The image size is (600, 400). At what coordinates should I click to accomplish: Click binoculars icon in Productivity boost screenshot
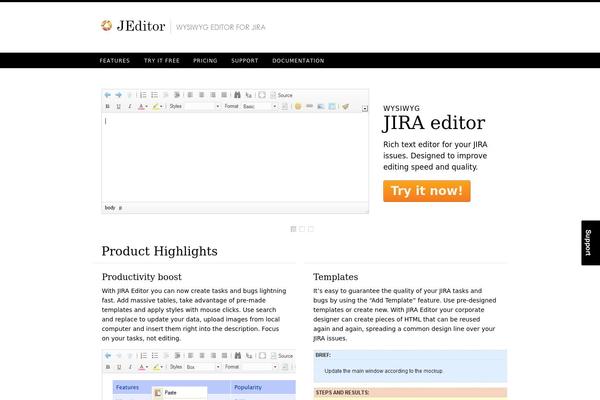click(x=238, y=356)
